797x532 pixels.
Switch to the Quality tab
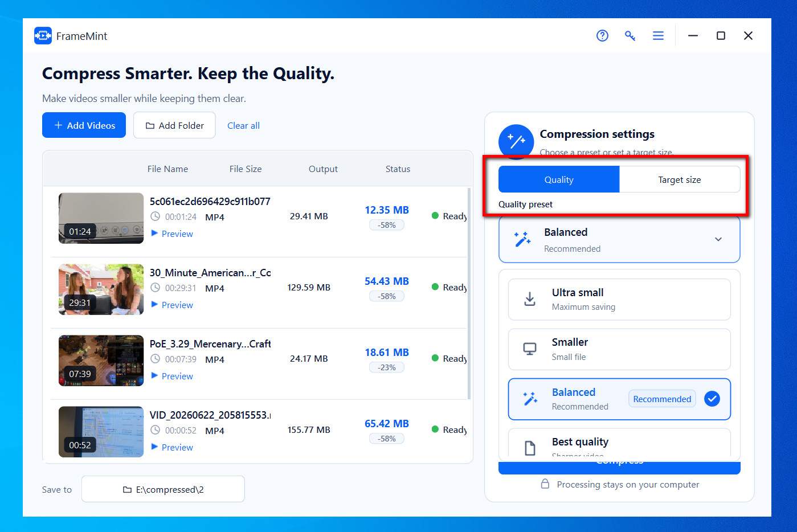(559, 179)
